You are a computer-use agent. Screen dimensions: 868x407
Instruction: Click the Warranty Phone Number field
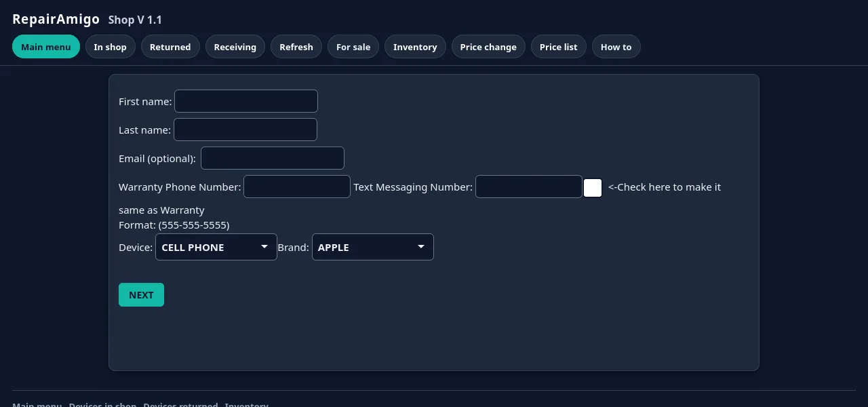point(297,187)
